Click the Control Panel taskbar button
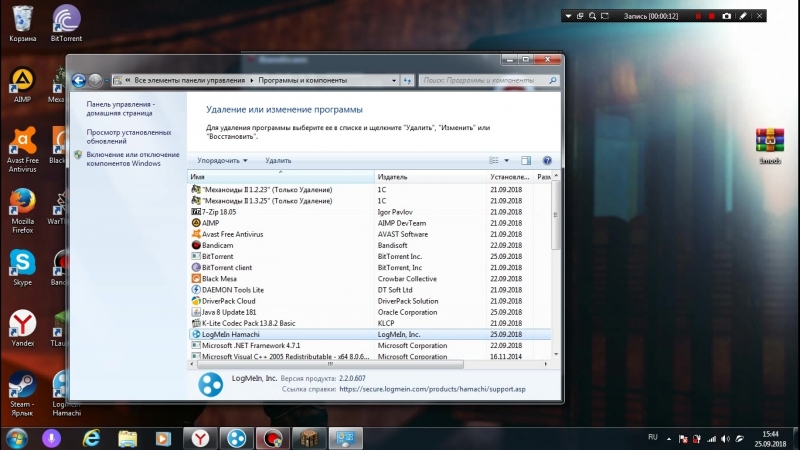This screenshot has height=450, width=800. tap(345, 438)
